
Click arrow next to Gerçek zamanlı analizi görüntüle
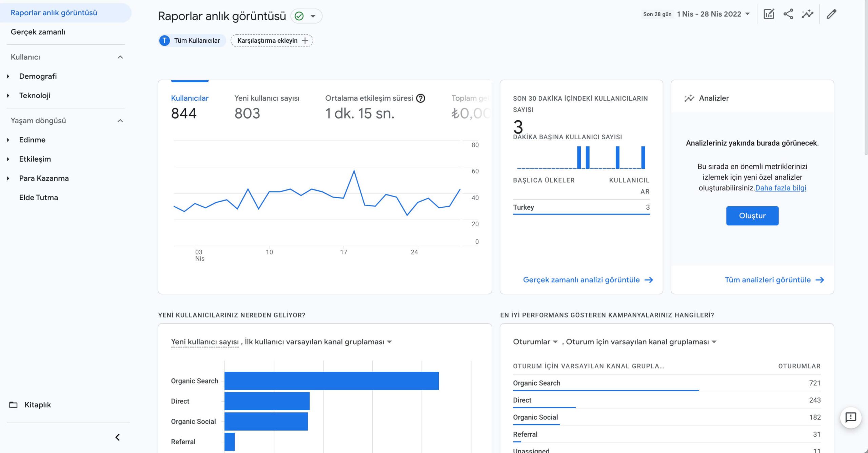[x=649, y=280]
